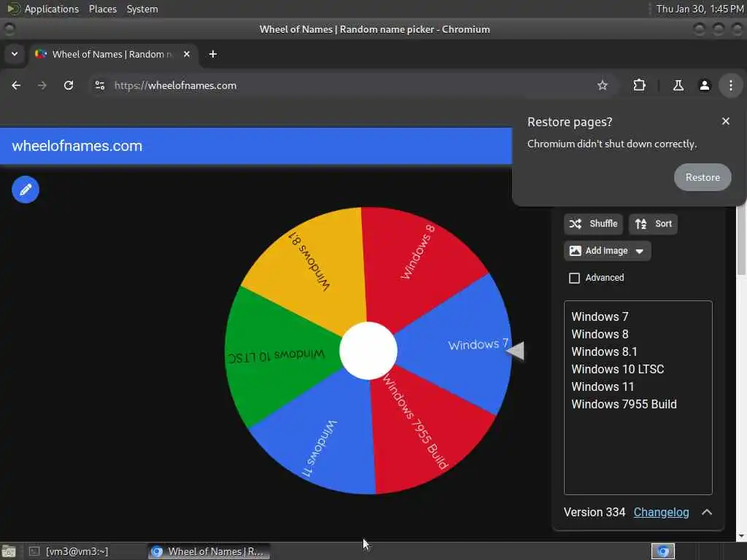Screen dimensions: 747x560
Task: Click 'Windows 8' in the entries list
Action: coord(600,334)
